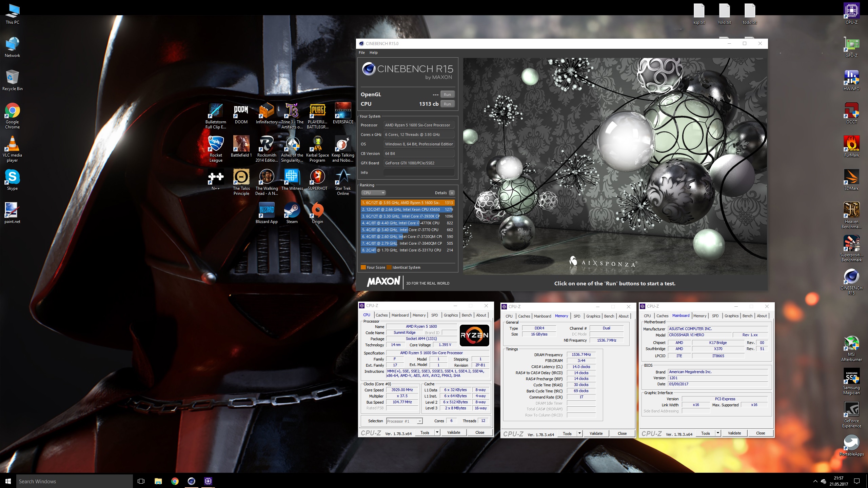
Task: Click Run button for CPU test
Action: tap(447, 104)
